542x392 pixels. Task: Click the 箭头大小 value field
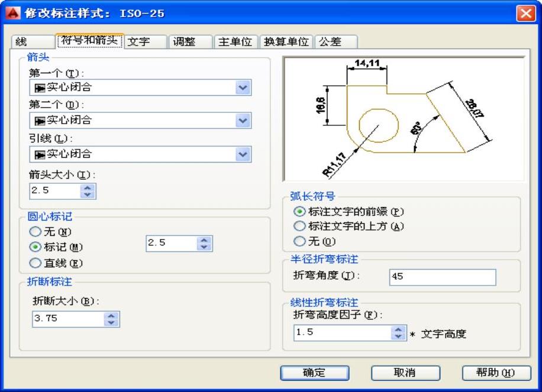point(55,191)
